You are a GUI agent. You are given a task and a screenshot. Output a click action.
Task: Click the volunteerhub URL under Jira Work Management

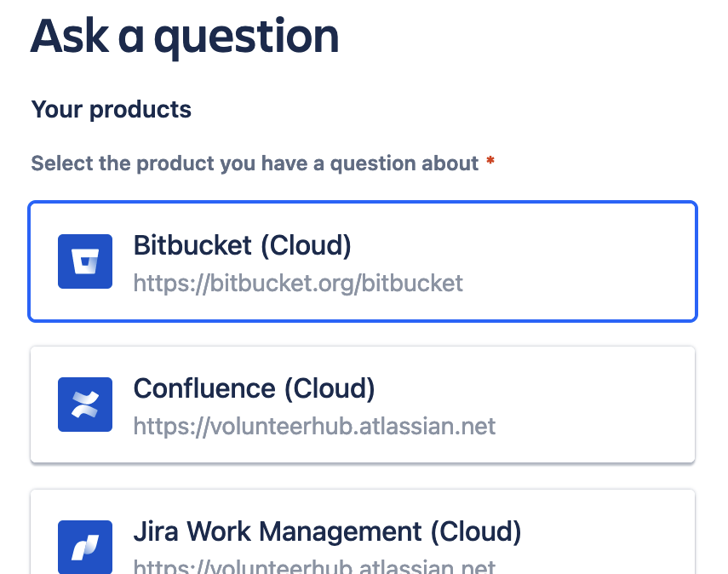pos(314,566)
